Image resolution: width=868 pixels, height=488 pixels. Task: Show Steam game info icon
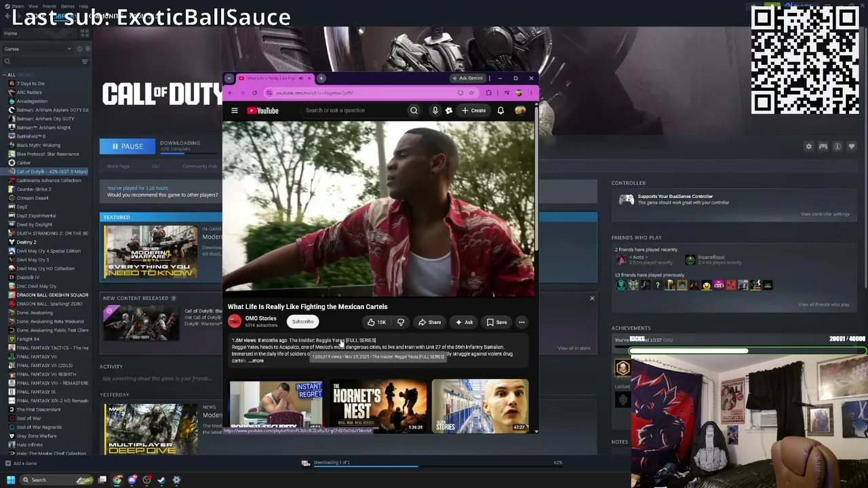pos(837,146)
